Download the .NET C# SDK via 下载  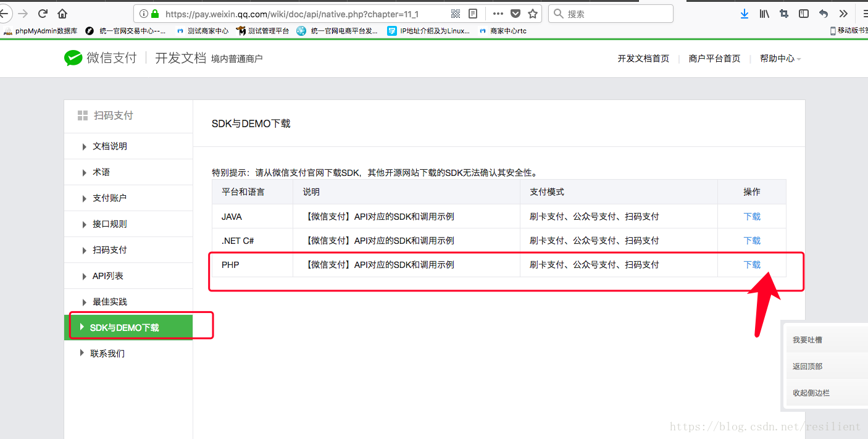pyautogui.click(x=752, y=241)
